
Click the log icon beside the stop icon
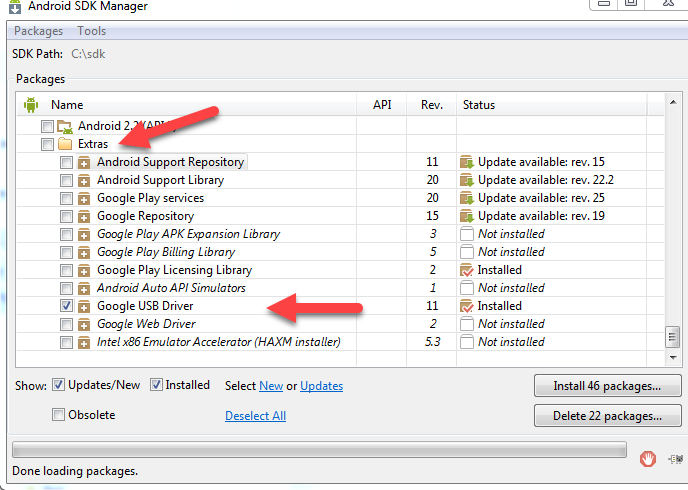[676, 459]
